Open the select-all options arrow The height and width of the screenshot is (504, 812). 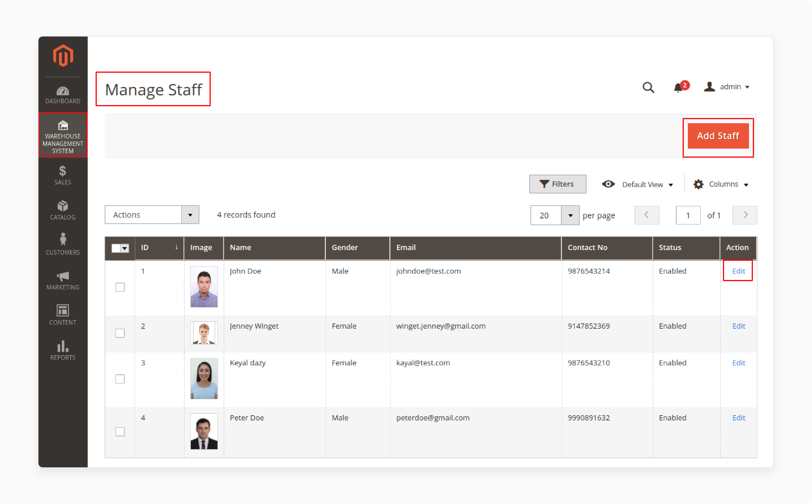click(x=125, y=248)
